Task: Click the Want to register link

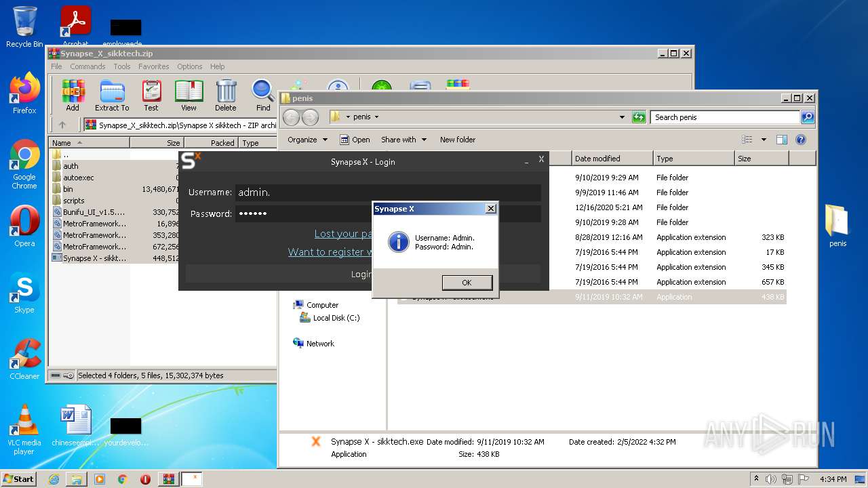Action: click(330, 252)
